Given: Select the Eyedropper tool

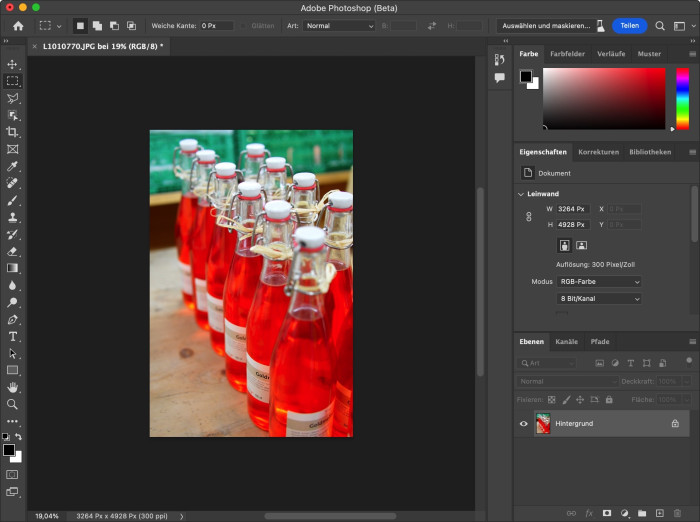Looking at the screenshot, I should pyautogui.click(x=13, y=166).
